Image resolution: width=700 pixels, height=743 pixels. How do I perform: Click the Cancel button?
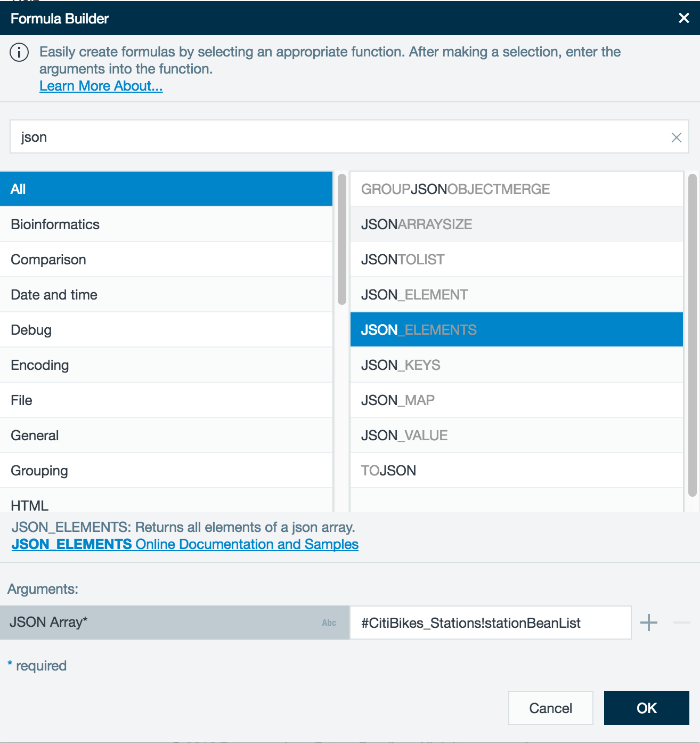[551, 708]
